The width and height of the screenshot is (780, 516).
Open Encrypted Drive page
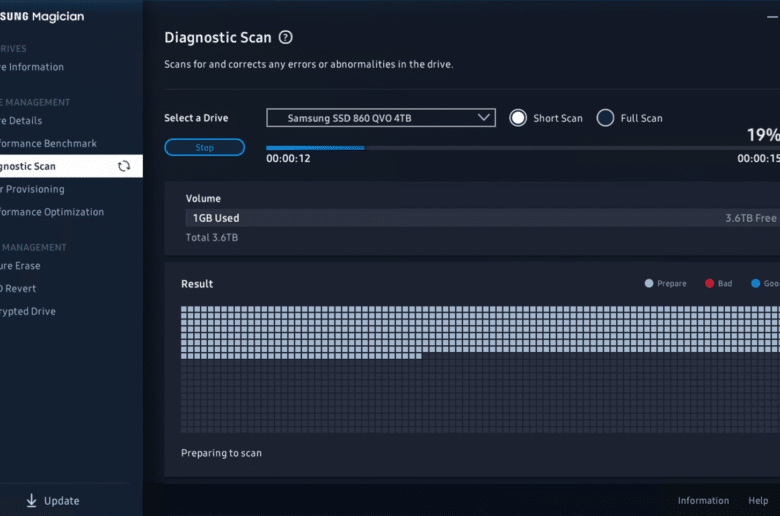pos(28,311)
